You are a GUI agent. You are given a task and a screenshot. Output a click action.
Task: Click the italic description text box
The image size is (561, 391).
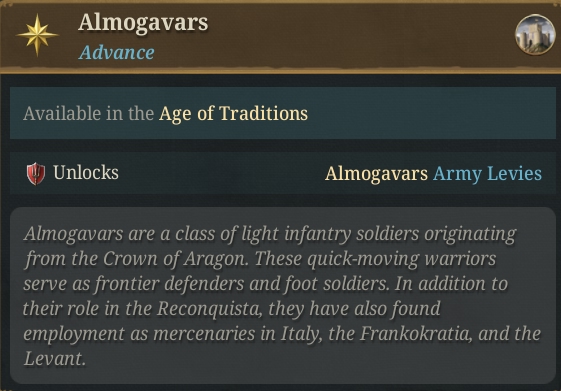[283, 295]
